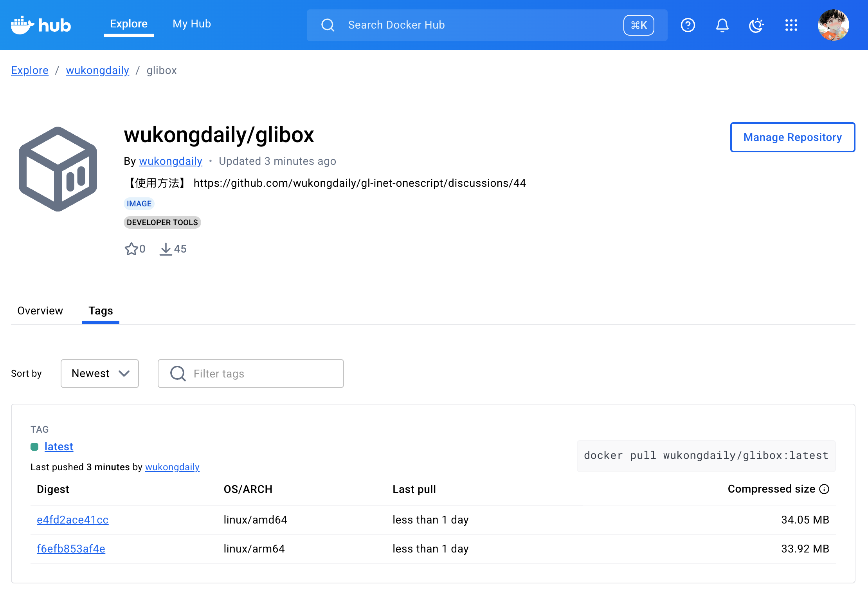The width and height of the screenshot is (868, 603).
Task: Open digest f6efb853af4e
Action: (x=71, y=549)
